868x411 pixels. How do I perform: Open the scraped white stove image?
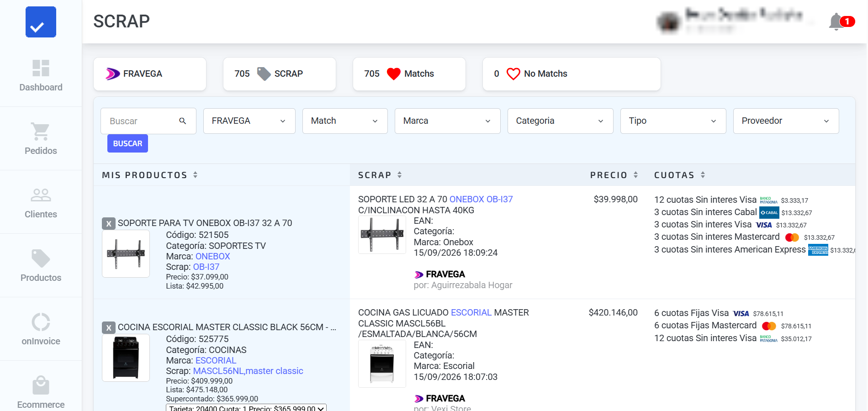pos(382,364)
